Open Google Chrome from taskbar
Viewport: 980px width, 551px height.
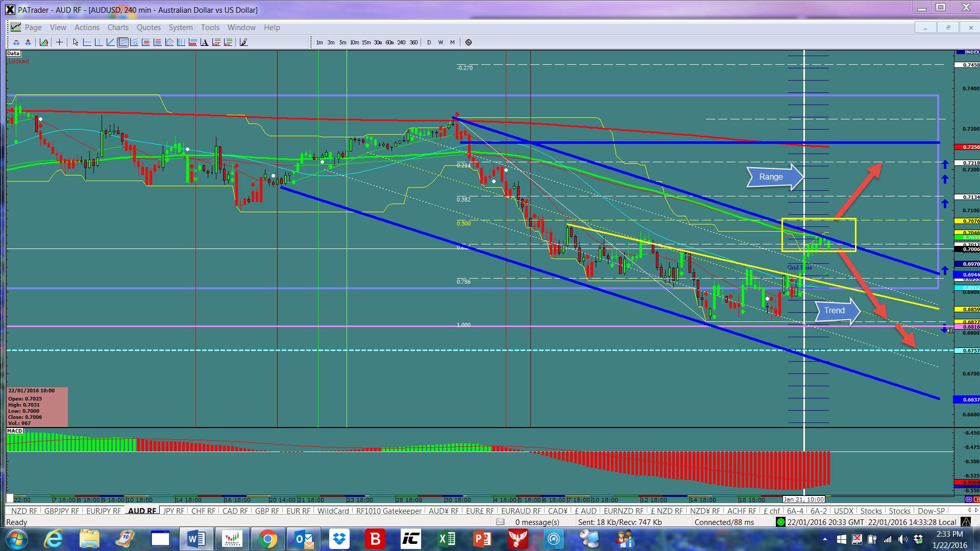267,539
